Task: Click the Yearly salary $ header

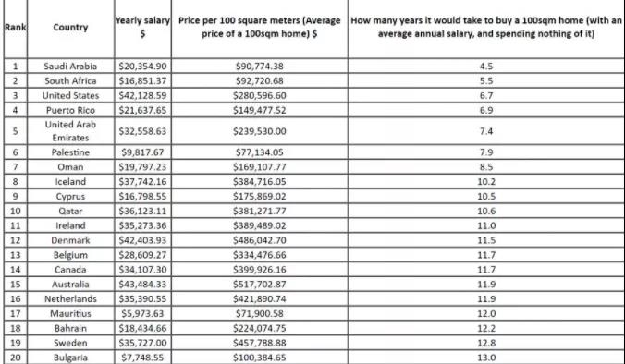Action: point(142,28)
